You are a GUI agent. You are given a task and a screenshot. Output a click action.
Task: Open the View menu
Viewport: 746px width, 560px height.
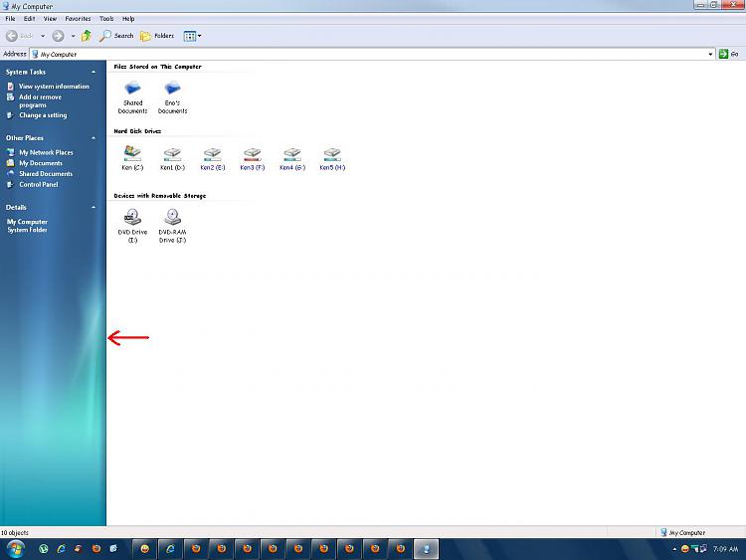click(x=50, y=19)
